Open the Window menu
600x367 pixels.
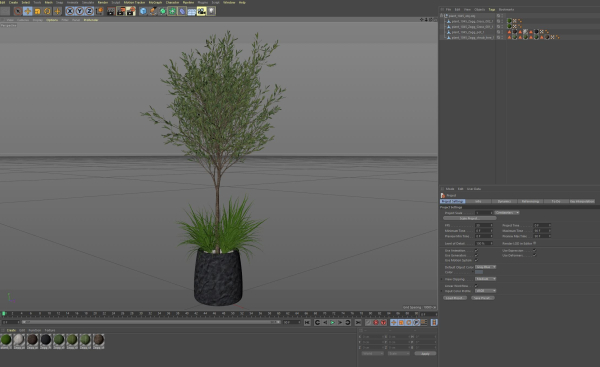coord(229,2)
